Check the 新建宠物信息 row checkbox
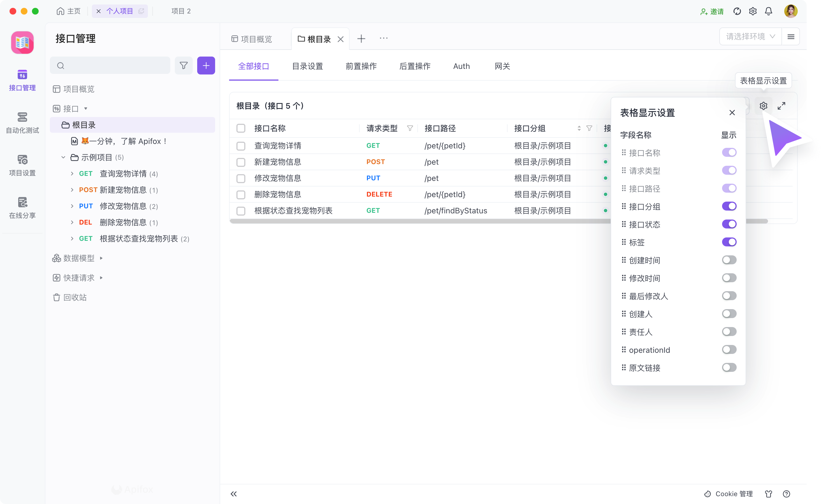This screenshot has height=504, width=826. pyautogui.click(x=241, y=162)
